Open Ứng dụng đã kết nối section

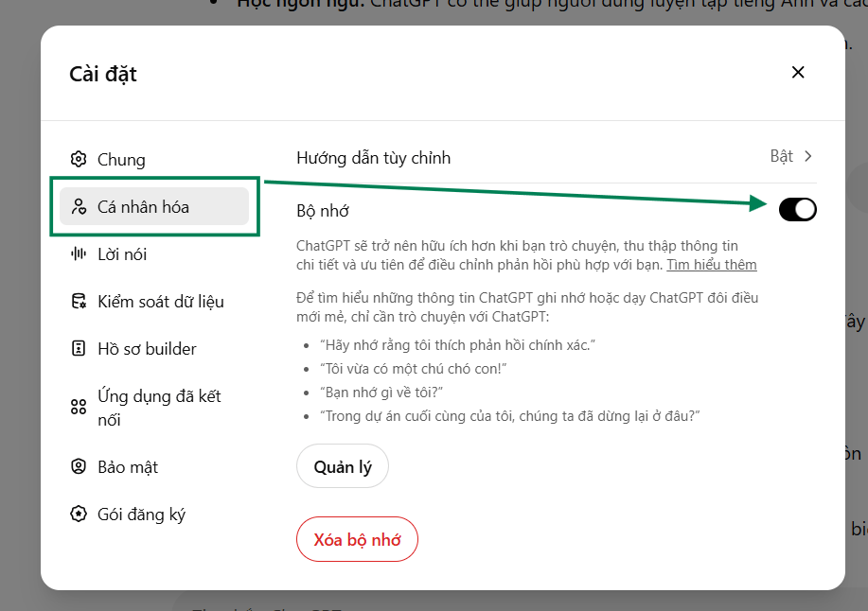pos(154,408)
